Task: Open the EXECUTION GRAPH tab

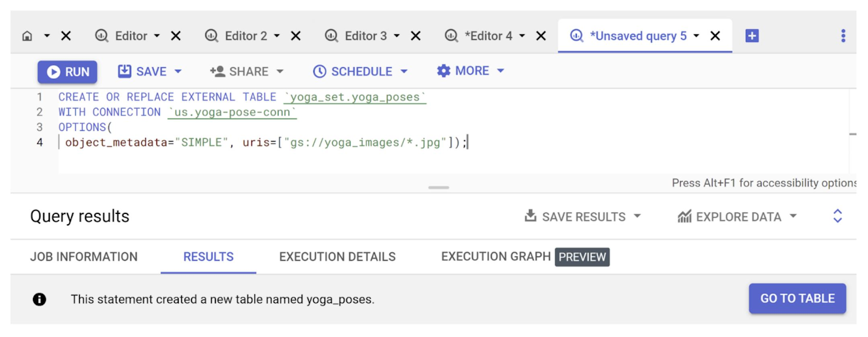Action: (x=496, y=257)
